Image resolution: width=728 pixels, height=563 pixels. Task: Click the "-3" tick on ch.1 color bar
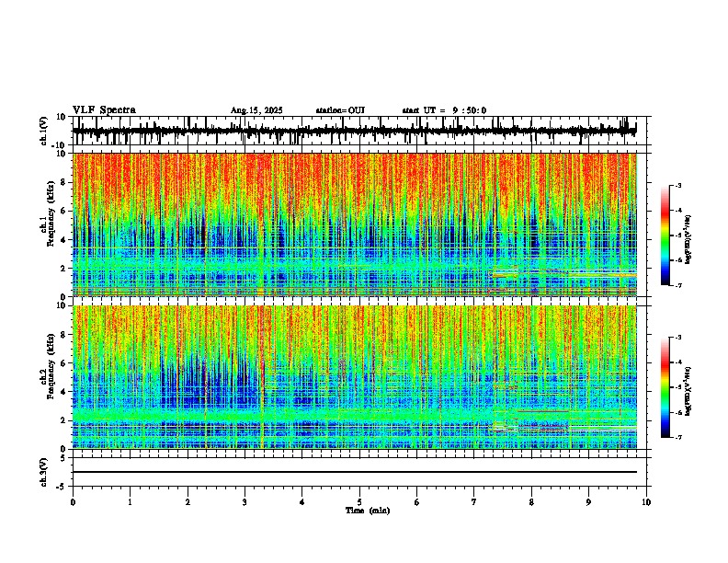(x=678, y=186)
